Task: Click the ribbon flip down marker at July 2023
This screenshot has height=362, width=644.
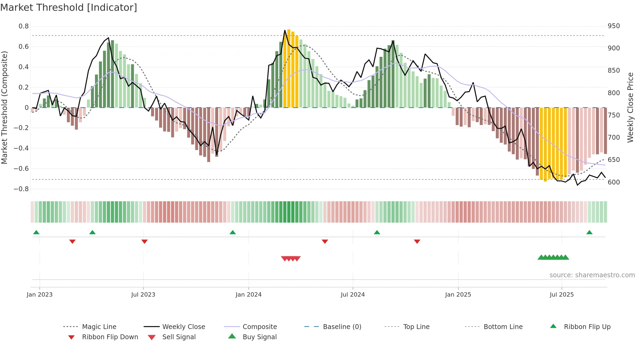Action: click(144, 242)
